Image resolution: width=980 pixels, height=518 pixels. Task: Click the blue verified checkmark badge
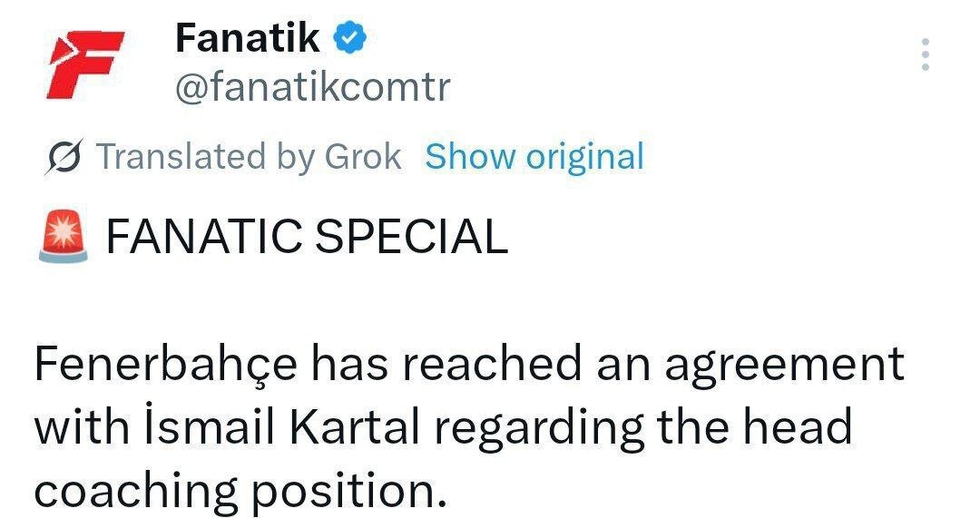coord(352,38)
